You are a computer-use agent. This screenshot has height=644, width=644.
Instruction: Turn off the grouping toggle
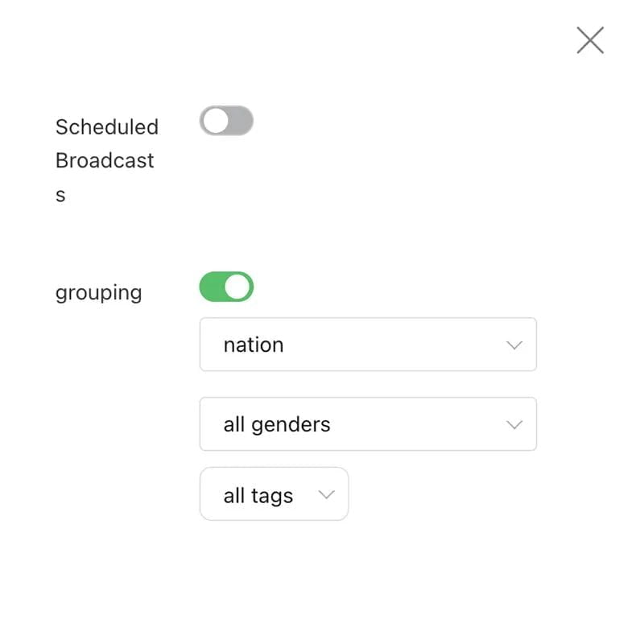(x=226, y=287)
